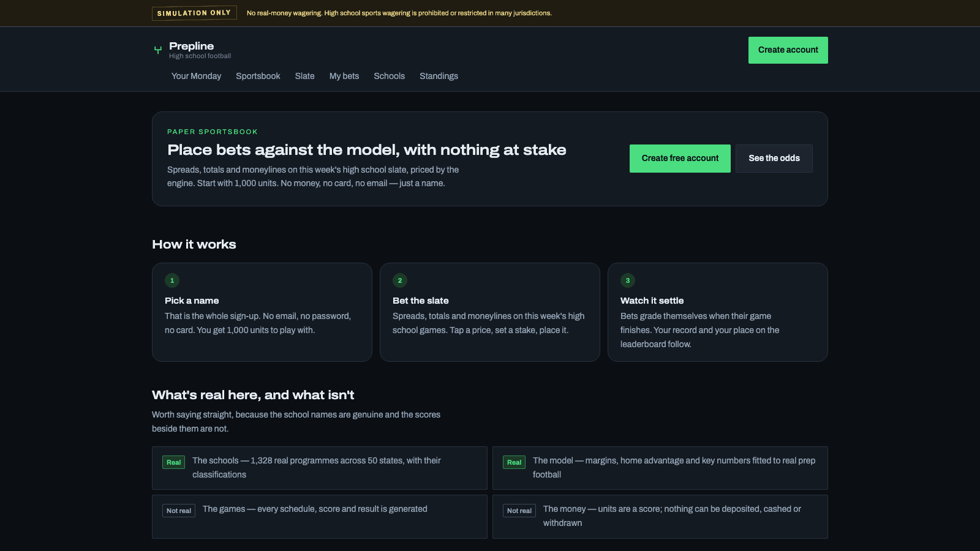The image size is (980, 551).
Task: Open the Schools nav item
Action: [390, 76]
